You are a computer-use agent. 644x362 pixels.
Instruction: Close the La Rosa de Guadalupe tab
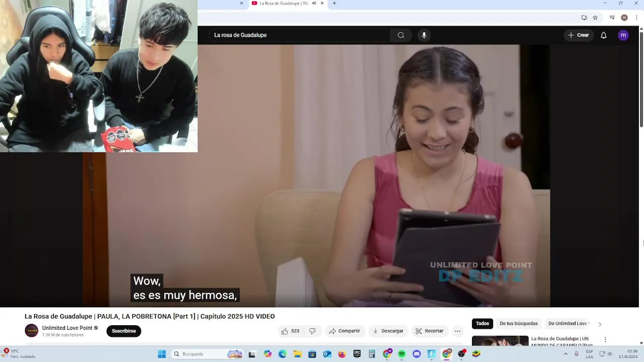(x=322, y=3)
